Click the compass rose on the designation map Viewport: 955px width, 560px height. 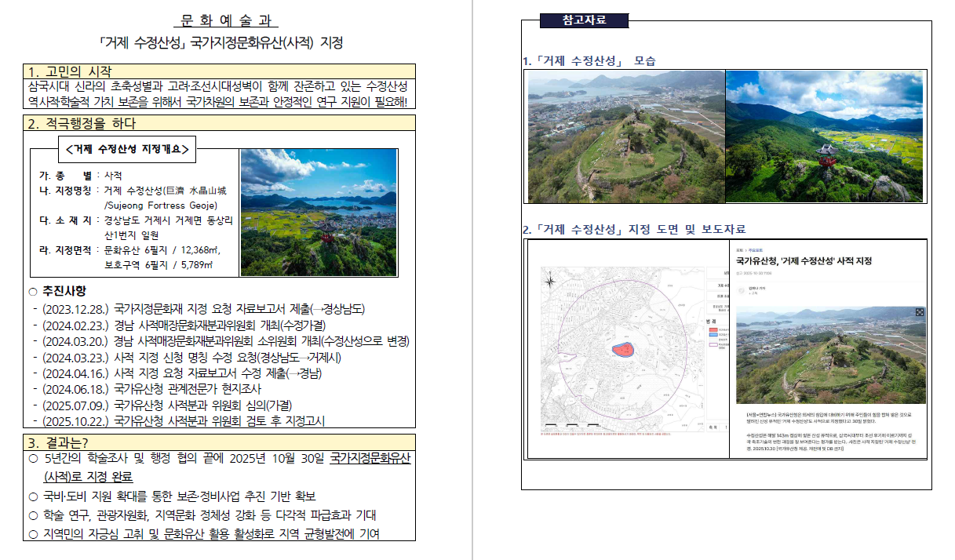pos(551,282)
